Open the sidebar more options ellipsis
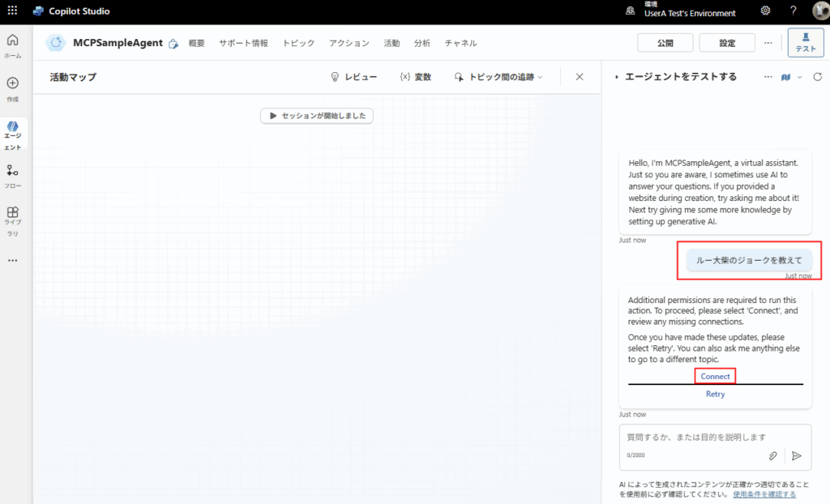The width and height of the screenshot is (830, 504). coord(13,260)
